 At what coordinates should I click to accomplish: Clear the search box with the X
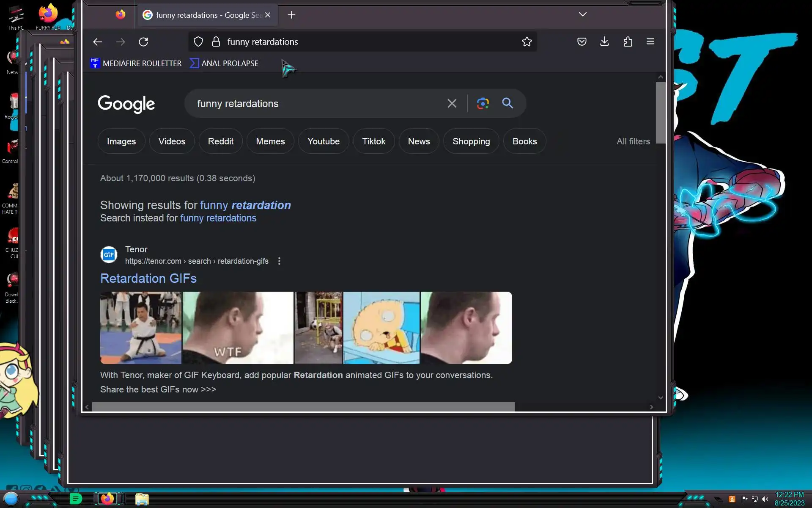[452, 103]
